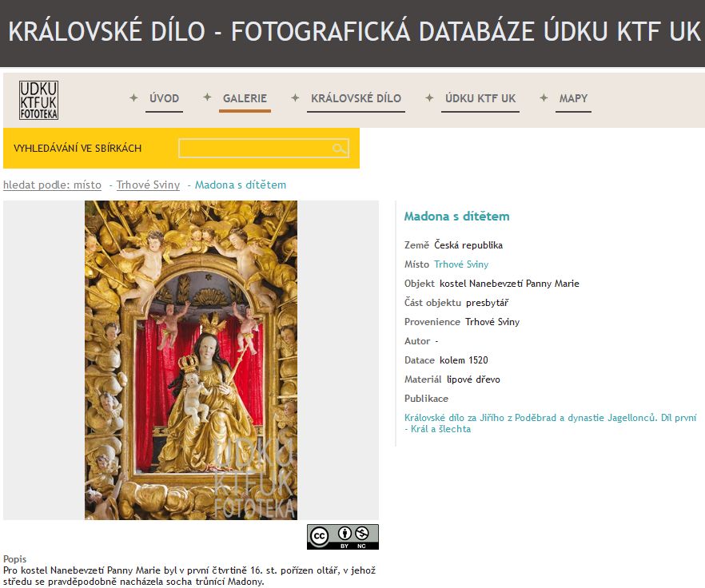Click the ÚDKU KTF UK Fototeka logo
This screenshot has height=588, width=705.
point(38,101)
